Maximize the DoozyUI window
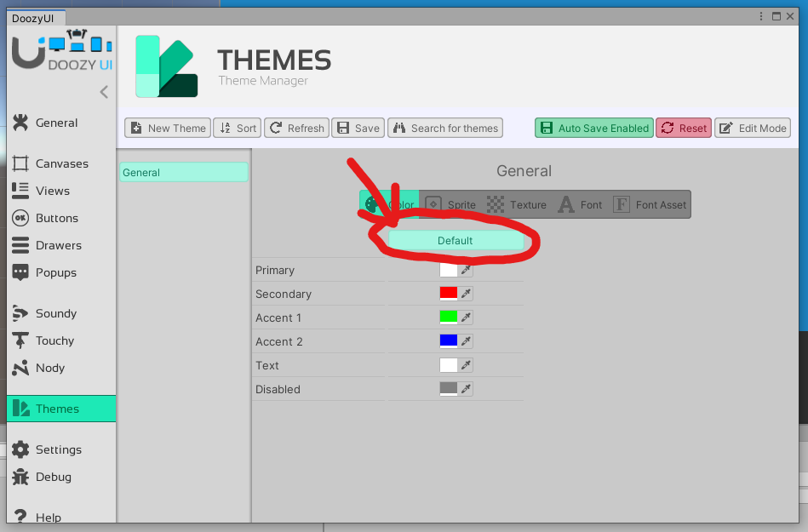Image resolution: width=808 pixels, height=532 pixels. [776, 16]
